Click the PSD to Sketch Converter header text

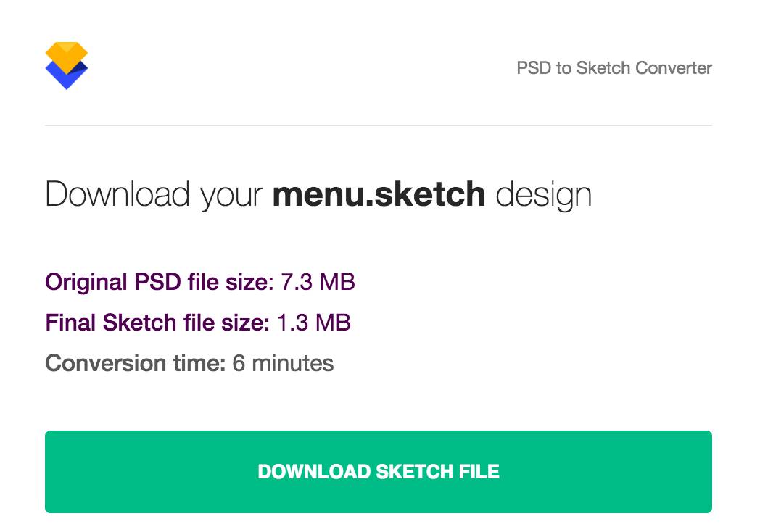pyautogui.click(x=614, y=68)
